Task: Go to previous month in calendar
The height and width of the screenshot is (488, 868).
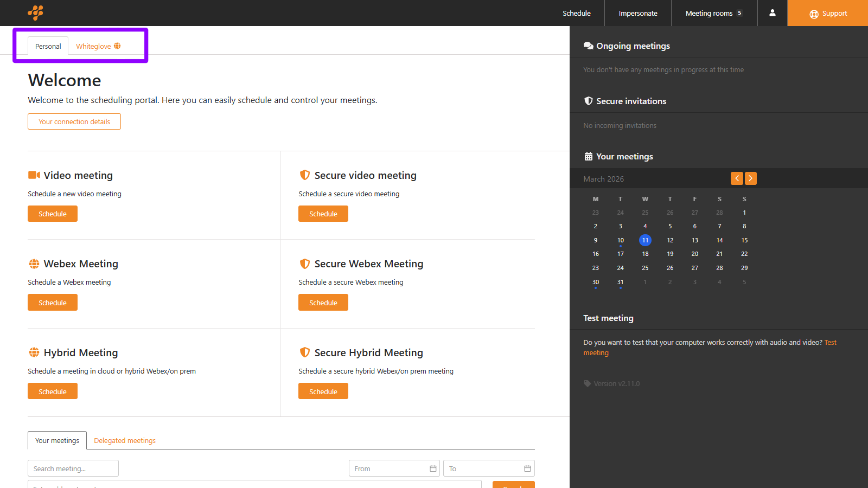Action: point(737,178)
